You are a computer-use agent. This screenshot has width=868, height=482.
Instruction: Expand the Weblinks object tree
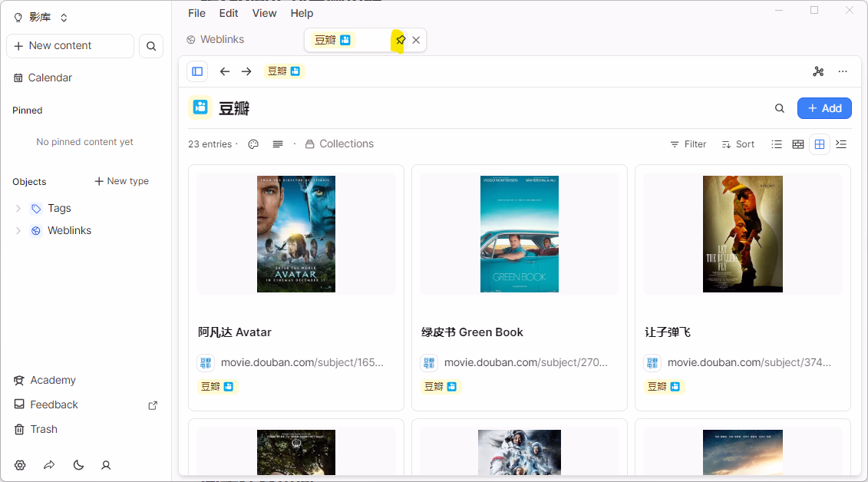click(18, 230)
